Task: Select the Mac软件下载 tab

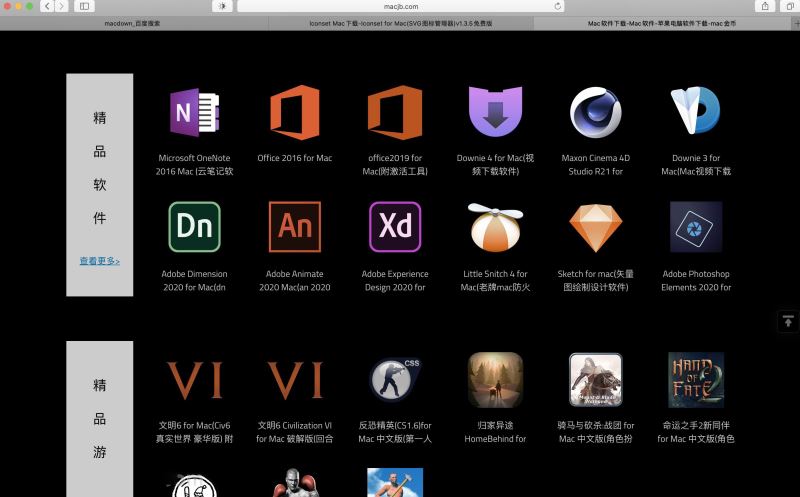Action: point(662,23)
